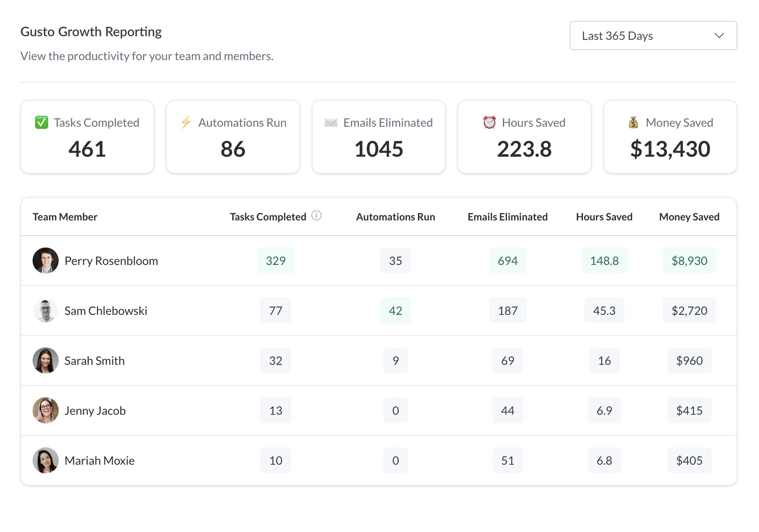Image resolution: width=759 pixels, height=532 pixels.
Task: Click the envelope Emails Eliminated icon
Action: pos(331,122)
